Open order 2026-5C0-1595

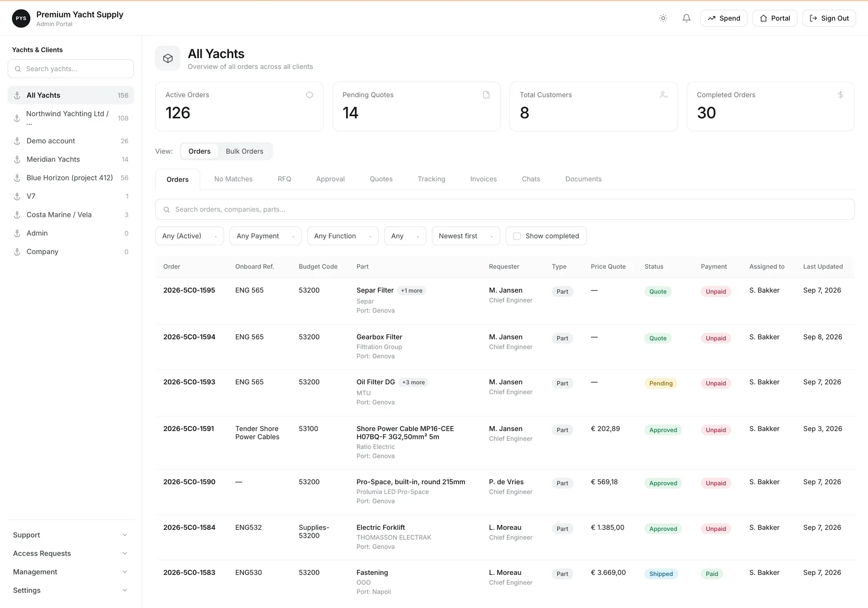[x=189, y=290]
